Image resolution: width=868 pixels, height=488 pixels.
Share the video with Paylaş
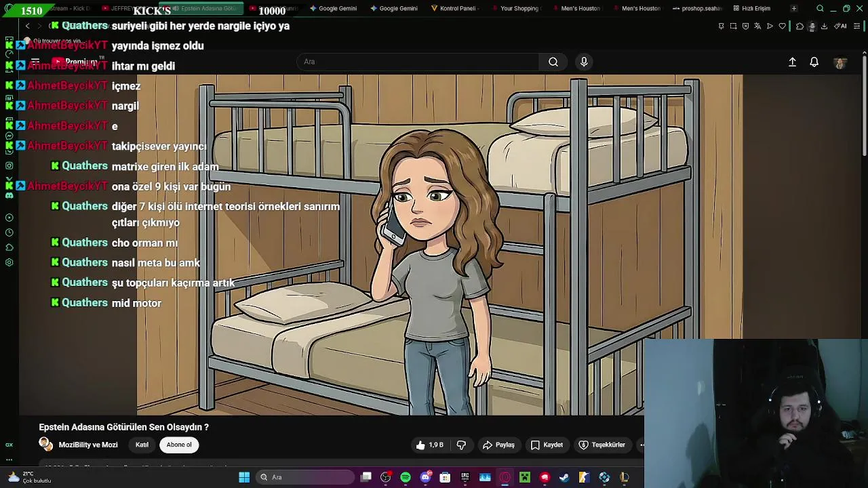click(498, 445)
